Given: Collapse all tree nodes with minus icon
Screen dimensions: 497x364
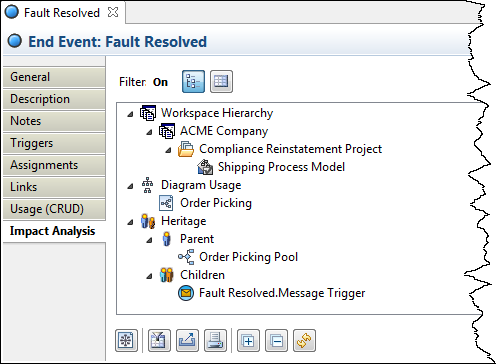Looking at the screenshot, I should [276, 340].
